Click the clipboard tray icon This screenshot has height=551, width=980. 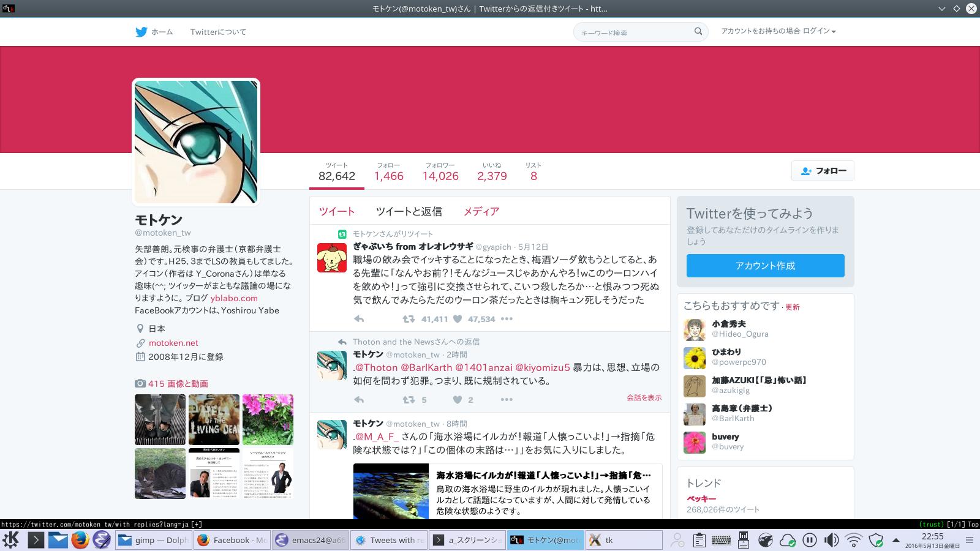699,540
